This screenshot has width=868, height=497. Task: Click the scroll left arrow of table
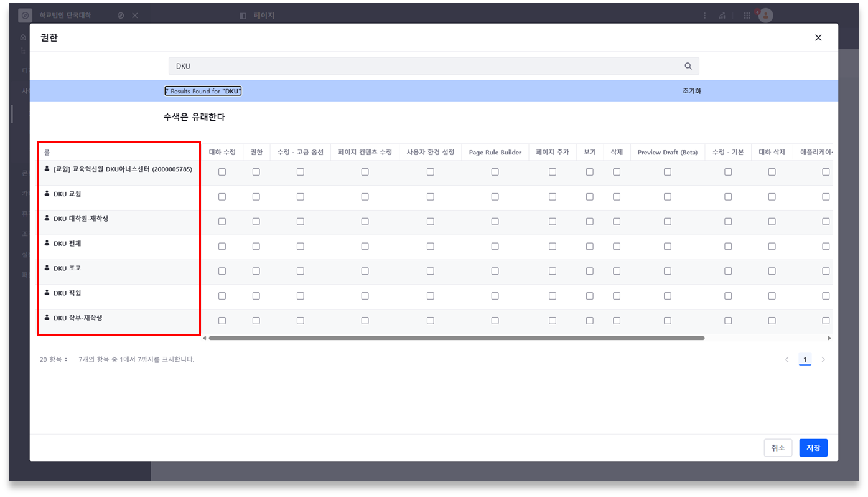(x=205, y=338)
